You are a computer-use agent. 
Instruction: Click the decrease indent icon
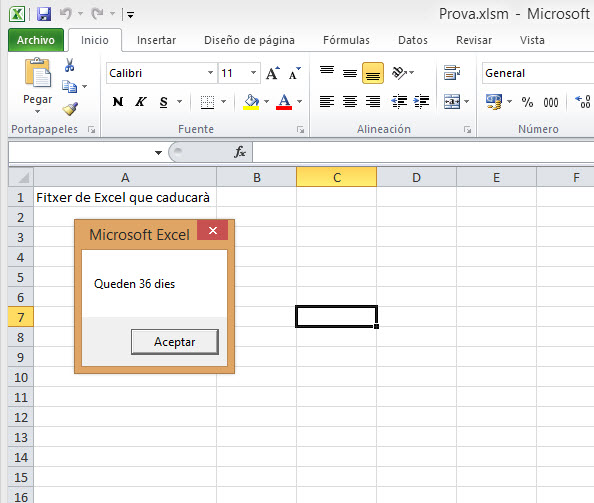point(399,102)
